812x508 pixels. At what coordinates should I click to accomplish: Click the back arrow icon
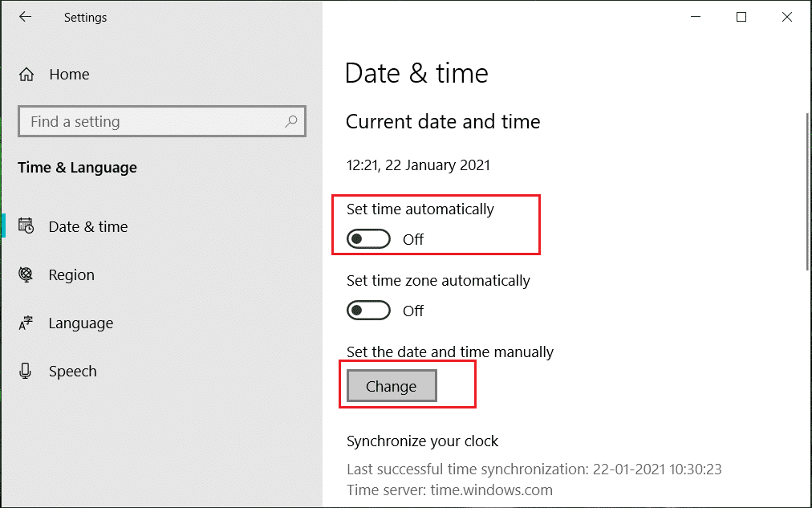(26, 17)
